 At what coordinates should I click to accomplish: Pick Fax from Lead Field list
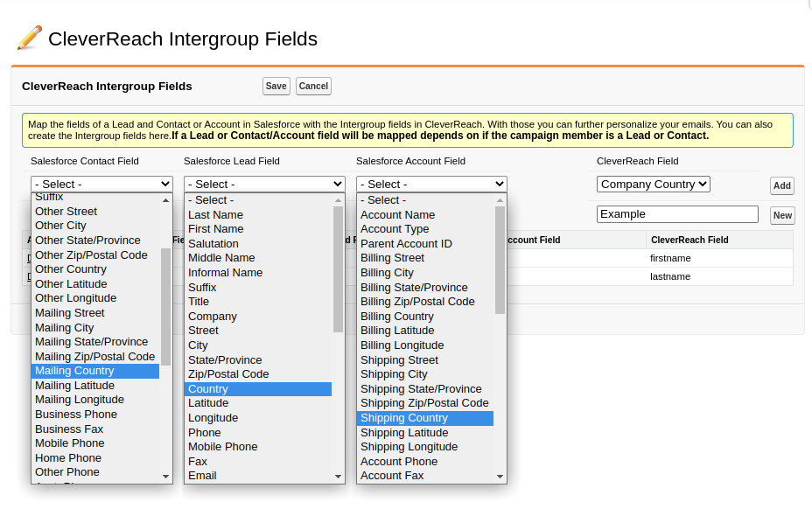258,461
